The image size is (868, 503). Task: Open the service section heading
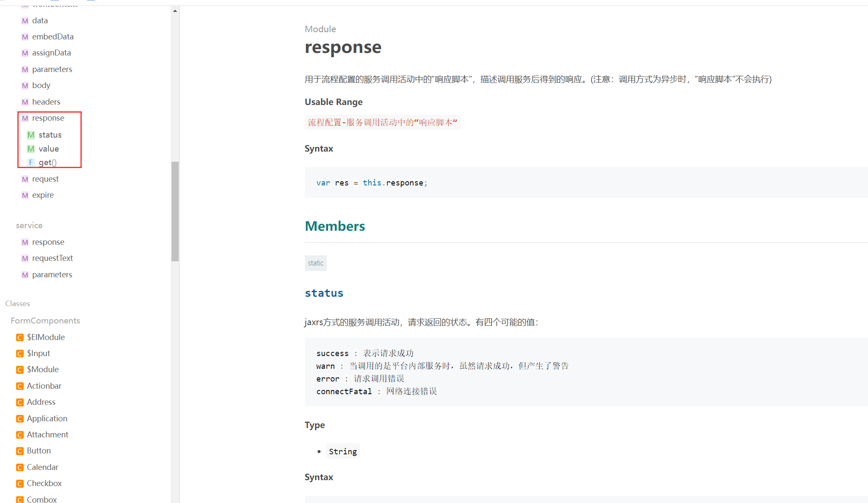tap(29, 226)
